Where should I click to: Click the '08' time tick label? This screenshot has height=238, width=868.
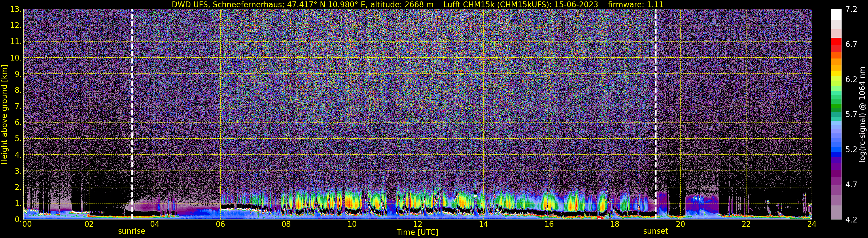[x=286, y=224]
